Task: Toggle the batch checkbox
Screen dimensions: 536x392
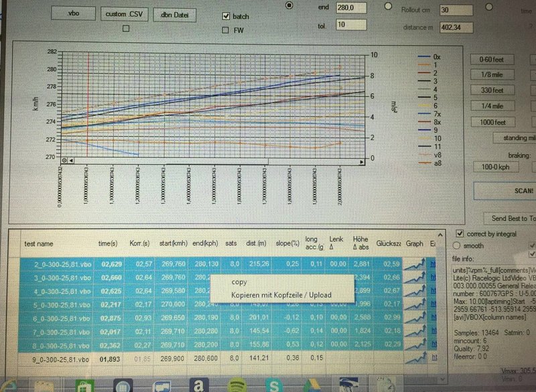Action: 226,16
